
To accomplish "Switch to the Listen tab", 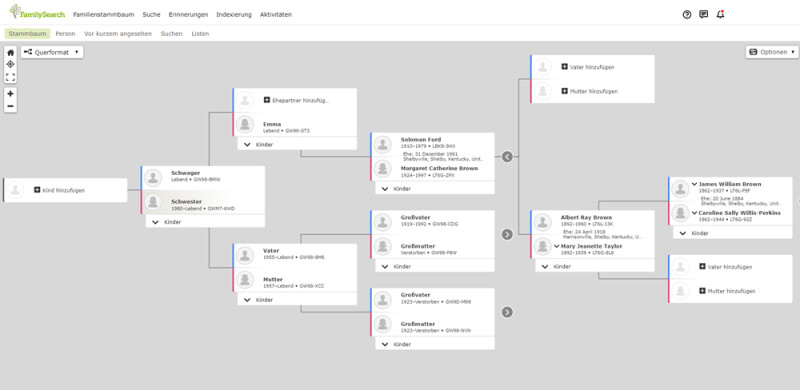I will (x=200, y=34).
